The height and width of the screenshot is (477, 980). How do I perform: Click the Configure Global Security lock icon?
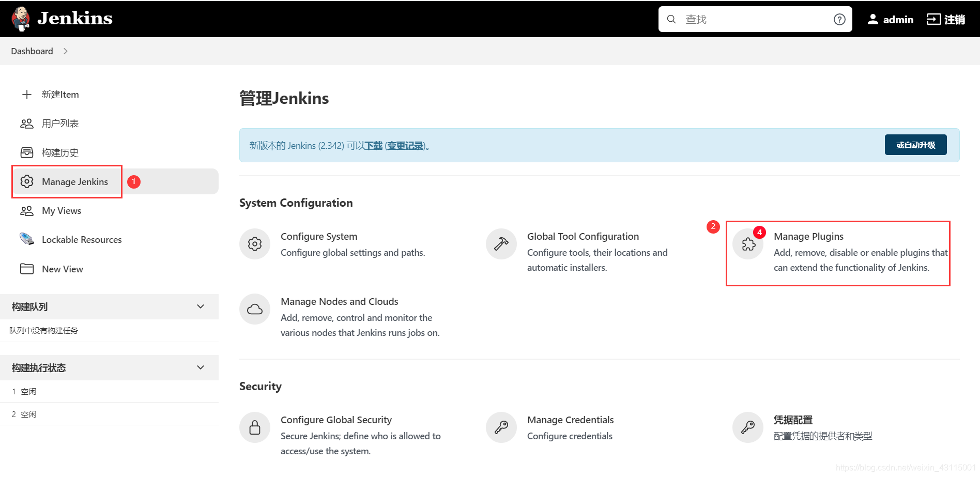coord(255,427)
